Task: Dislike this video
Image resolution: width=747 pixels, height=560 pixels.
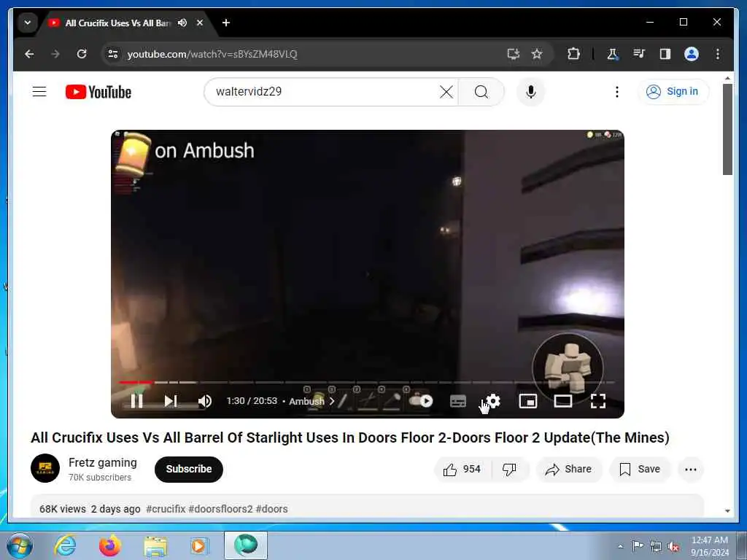Action: 510,470
